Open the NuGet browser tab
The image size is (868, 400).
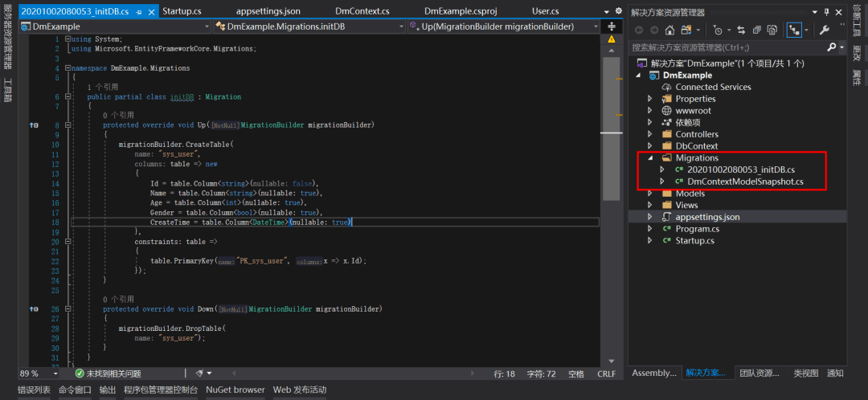[235, 390]
